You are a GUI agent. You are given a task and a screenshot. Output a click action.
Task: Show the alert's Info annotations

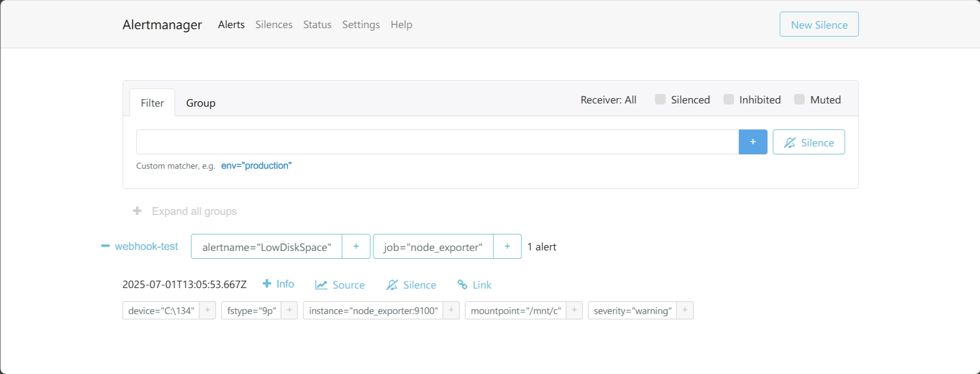(x=279, y=284)
